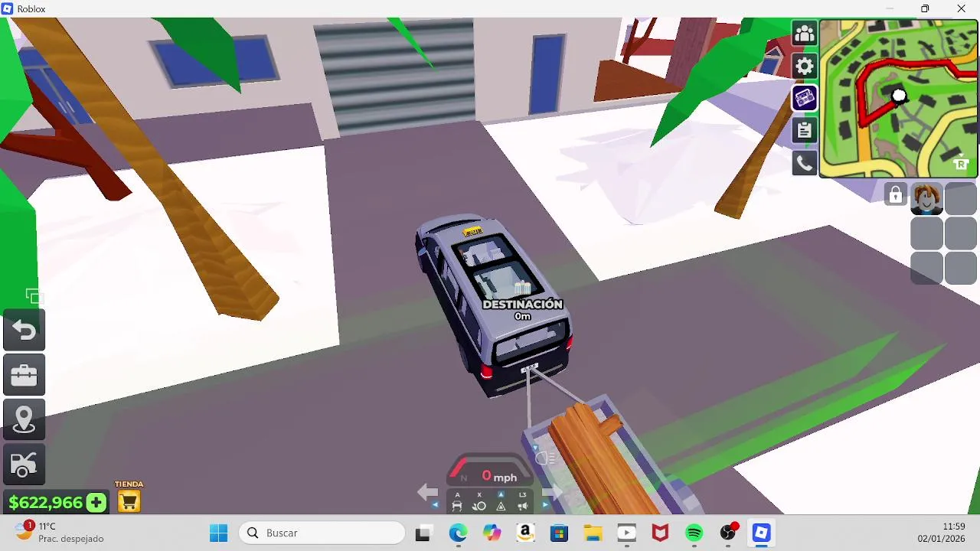Viewport: 980px width, 551px height.
Task: Open the vehicle spawn menu icon
Action: click(x=24, y=464)
